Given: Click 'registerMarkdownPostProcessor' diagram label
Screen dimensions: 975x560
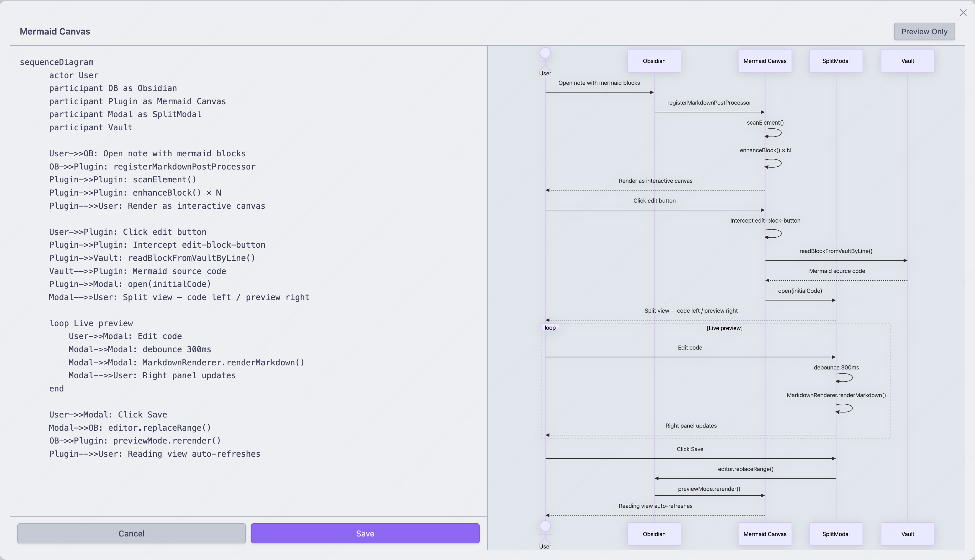Looking at the screenshot, I should [x=709, y=103].
